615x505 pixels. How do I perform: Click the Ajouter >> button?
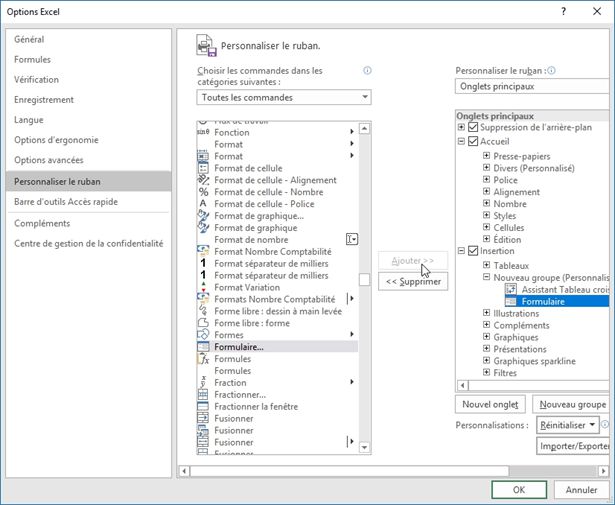pyautogui.click(x=413, y=261)
